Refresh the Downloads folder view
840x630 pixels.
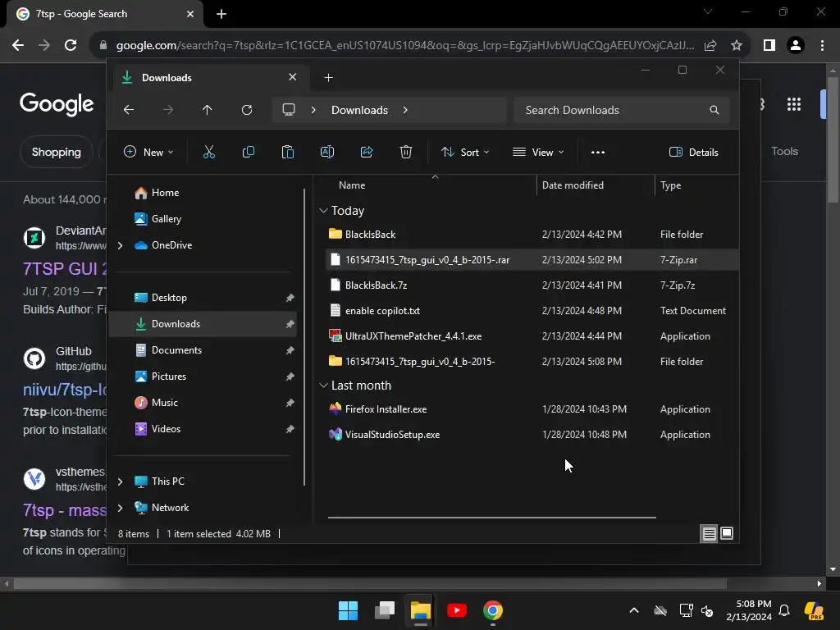pos(247,110)
